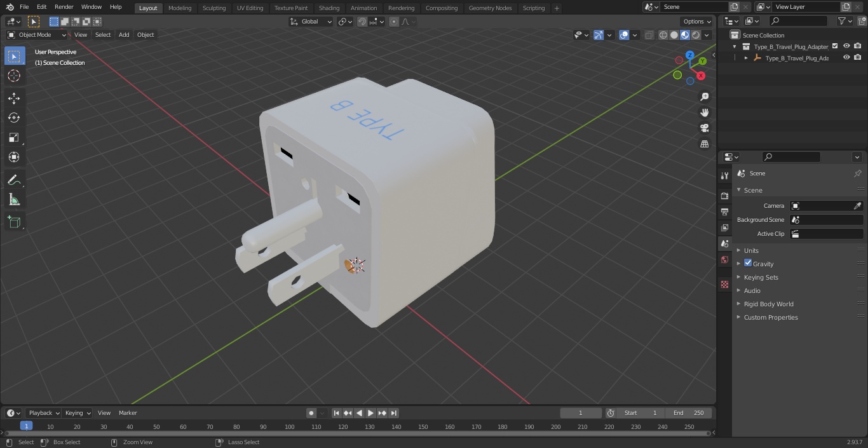Open the Texture properties tab

pyautogui.click(x=724, y=285)
